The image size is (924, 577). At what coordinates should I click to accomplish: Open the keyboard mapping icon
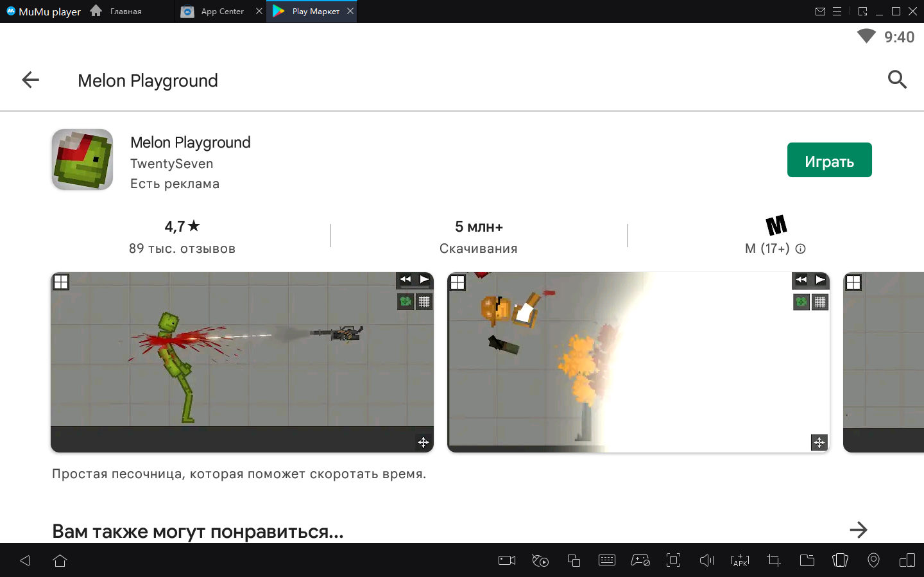[606, 560]
